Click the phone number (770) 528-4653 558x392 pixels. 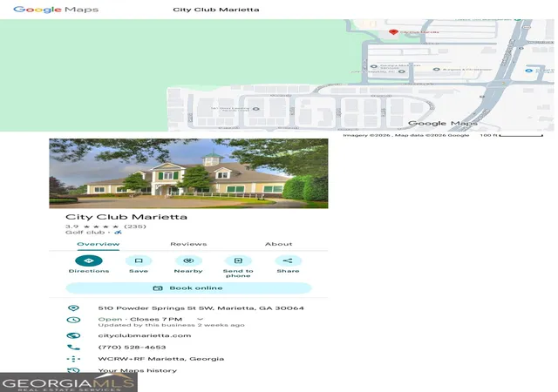132,348
